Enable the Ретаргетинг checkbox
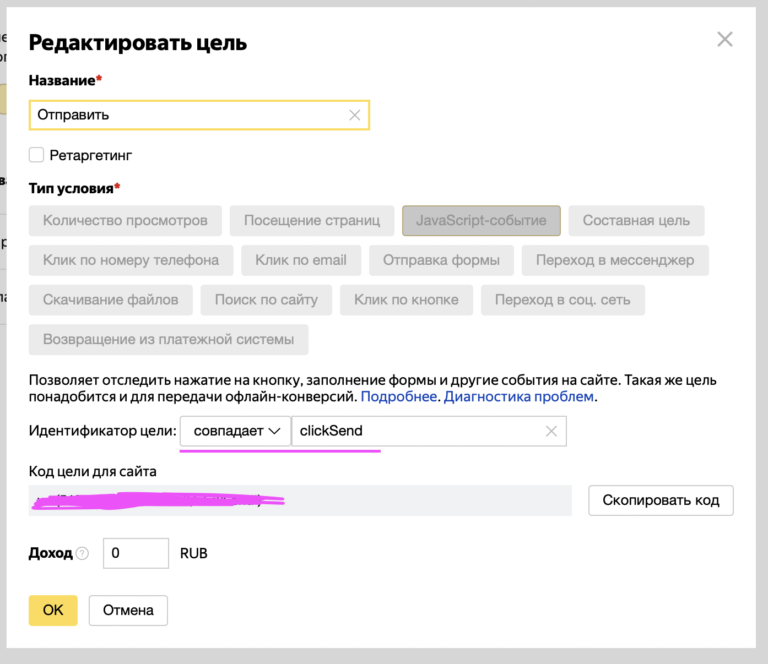The width and height of the screenshot is (768, 664). 37,155
